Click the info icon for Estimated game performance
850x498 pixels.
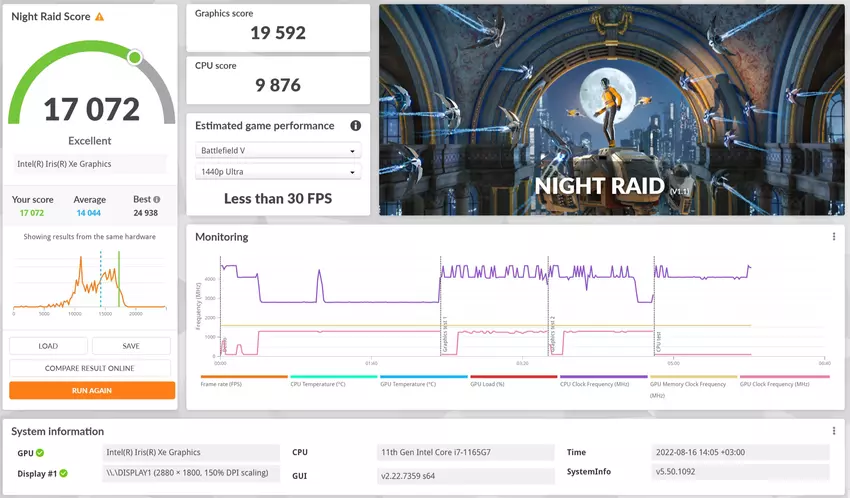(355, 126)
